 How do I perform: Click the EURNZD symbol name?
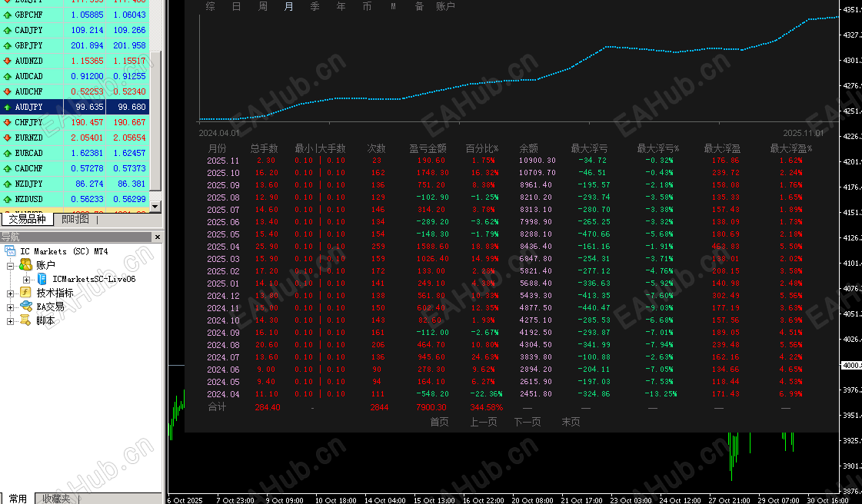point(28,138)
